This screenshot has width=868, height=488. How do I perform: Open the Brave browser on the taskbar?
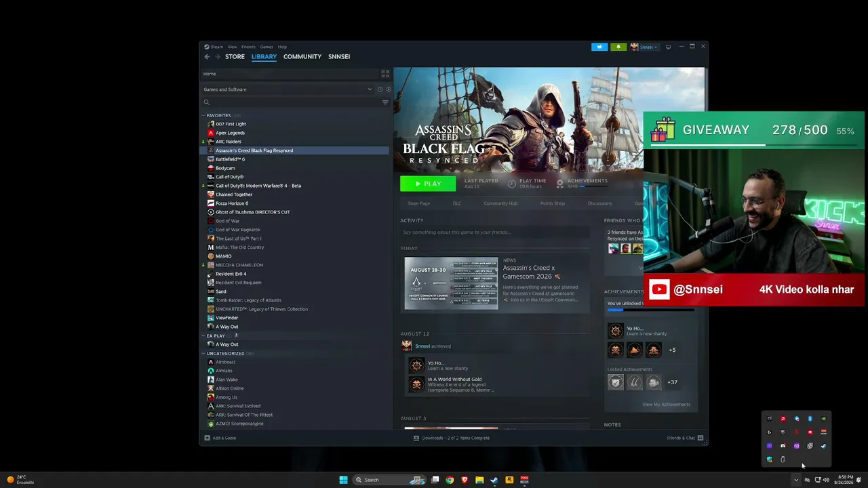click(465, 480)
